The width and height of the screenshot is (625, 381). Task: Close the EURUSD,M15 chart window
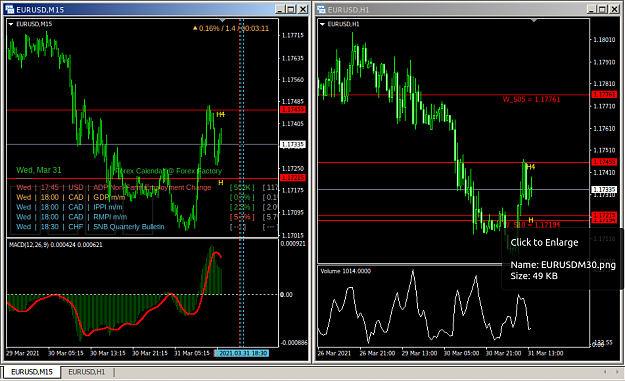(x=303, y=9)
